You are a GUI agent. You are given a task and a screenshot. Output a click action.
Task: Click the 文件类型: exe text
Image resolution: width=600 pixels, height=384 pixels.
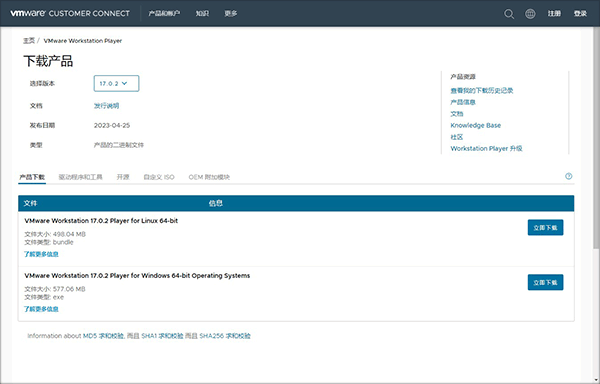pos(44,297)
